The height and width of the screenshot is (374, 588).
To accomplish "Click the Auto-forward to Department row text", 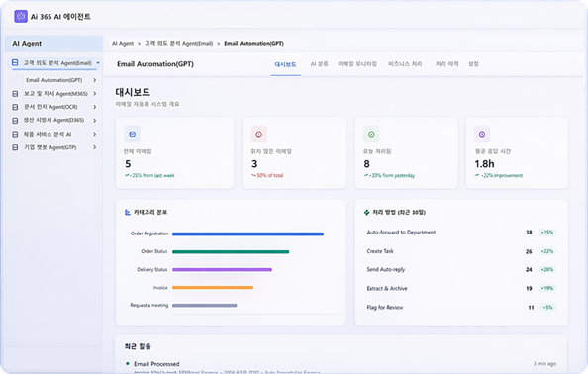I will click(x=401, y=233).
